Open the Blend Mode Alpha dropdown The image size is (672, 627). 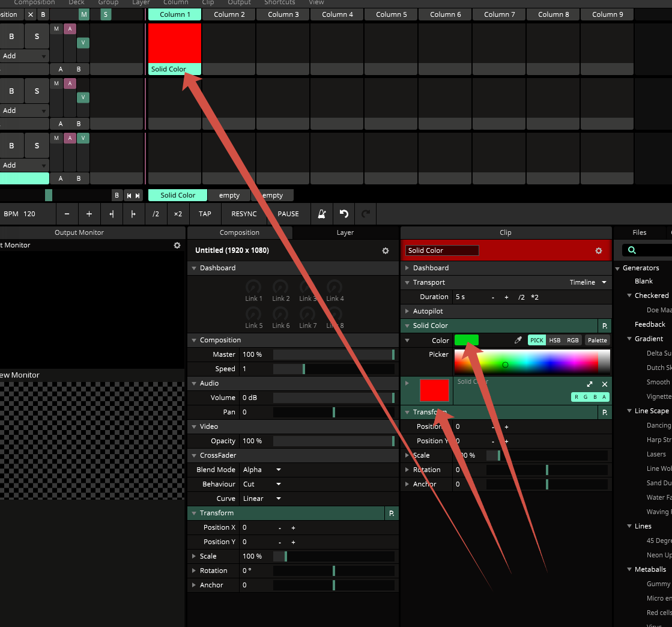pyautogui.click(x=262, y=470)
